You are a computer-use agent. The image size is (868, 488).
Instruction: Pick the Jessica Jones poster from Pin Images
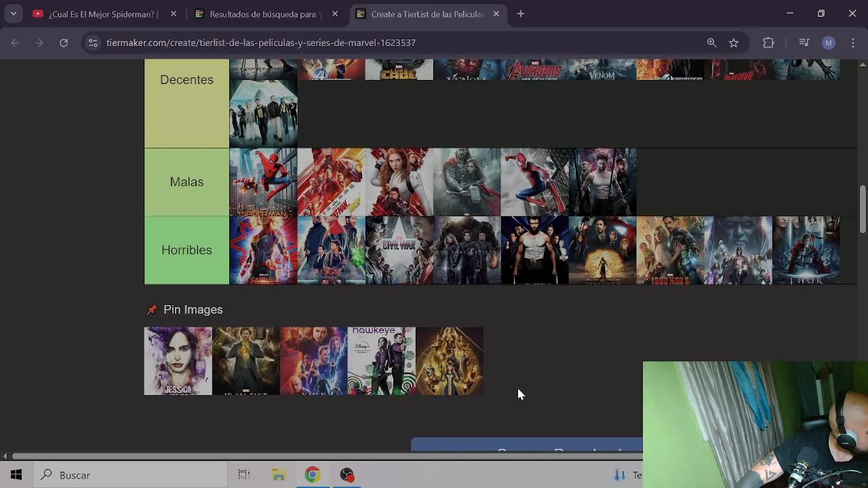(178, 361)
